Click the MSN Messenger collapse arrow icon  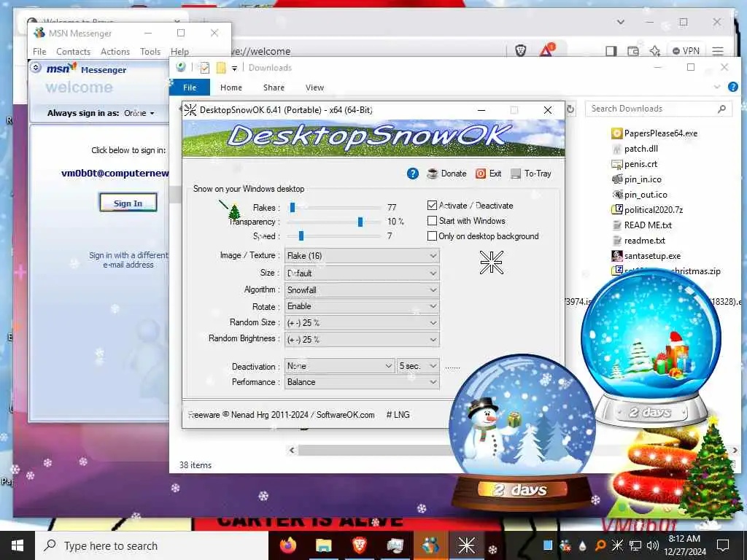tap(36, 68)
